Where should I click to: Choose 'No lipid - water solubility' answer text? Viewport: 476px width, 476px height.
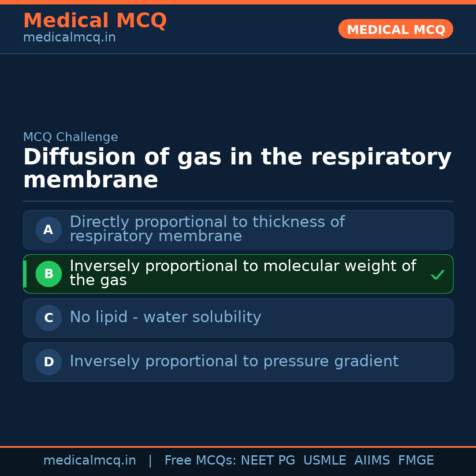click(x=165, y=317)
